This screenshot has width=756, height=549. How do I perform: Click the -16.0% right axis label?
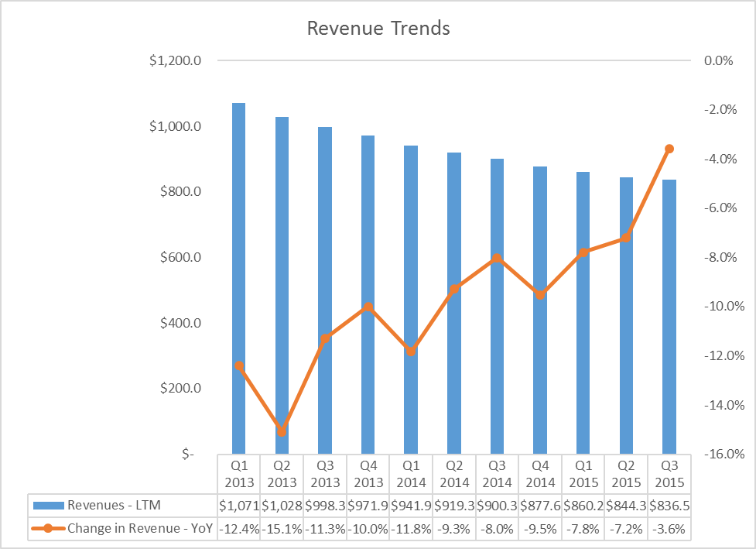pos(724,454)
